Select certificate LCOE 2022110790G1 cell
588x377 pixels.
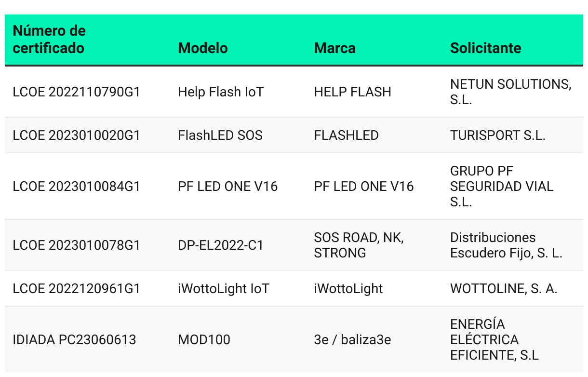(x=76, y=92)
